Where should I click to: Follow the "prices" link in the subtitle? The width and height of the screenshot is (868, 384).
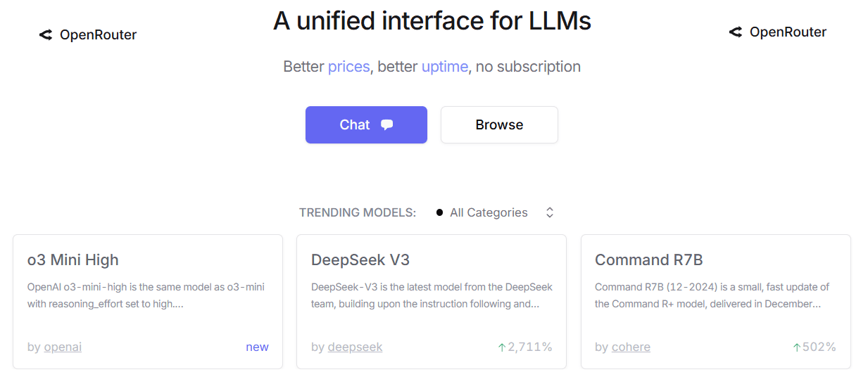348,67
